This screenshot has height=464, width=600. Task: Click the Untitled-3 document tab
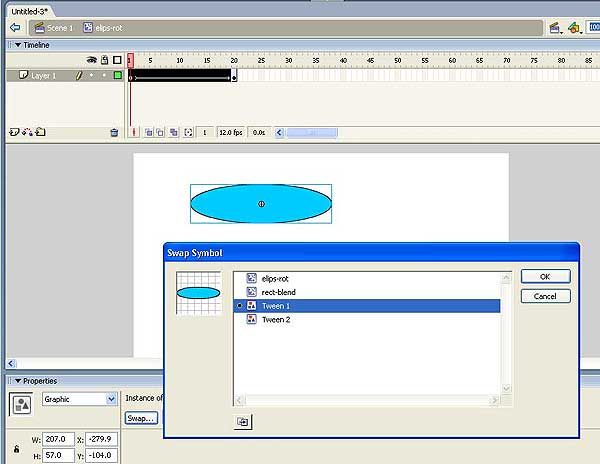click(30, 9)
